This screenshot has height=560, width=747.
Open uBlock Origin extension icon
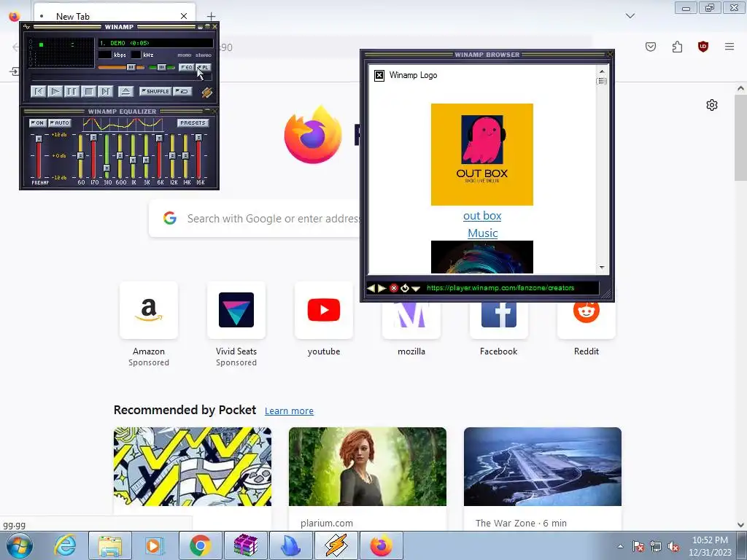tap(703, 47)
